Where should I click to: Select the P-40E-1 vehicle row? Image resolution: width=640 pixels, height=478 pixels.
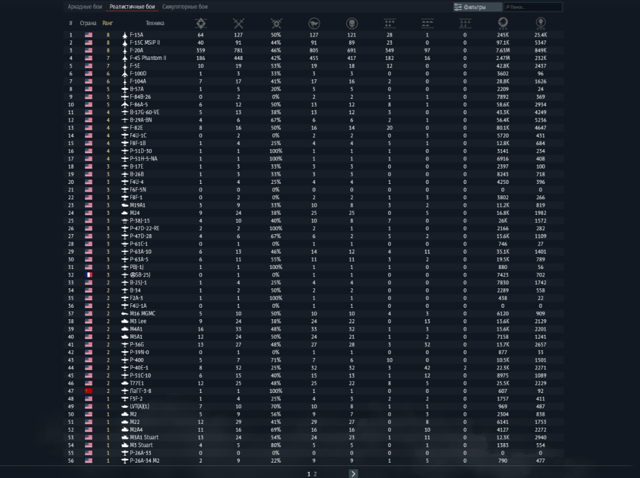(x=313, y=368)
